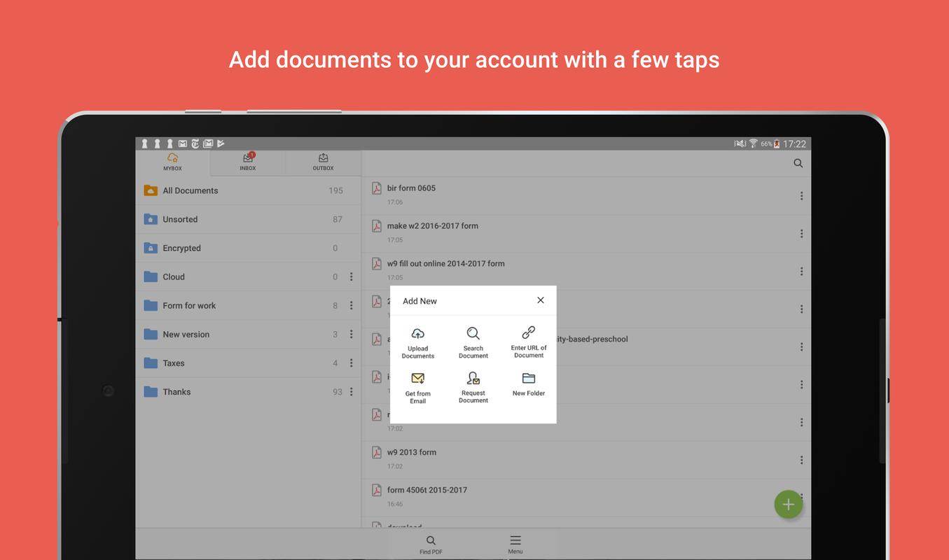Open the search icon at top right
The width and height of the screenshot is (949, 560).
click(x=798, y=163)
